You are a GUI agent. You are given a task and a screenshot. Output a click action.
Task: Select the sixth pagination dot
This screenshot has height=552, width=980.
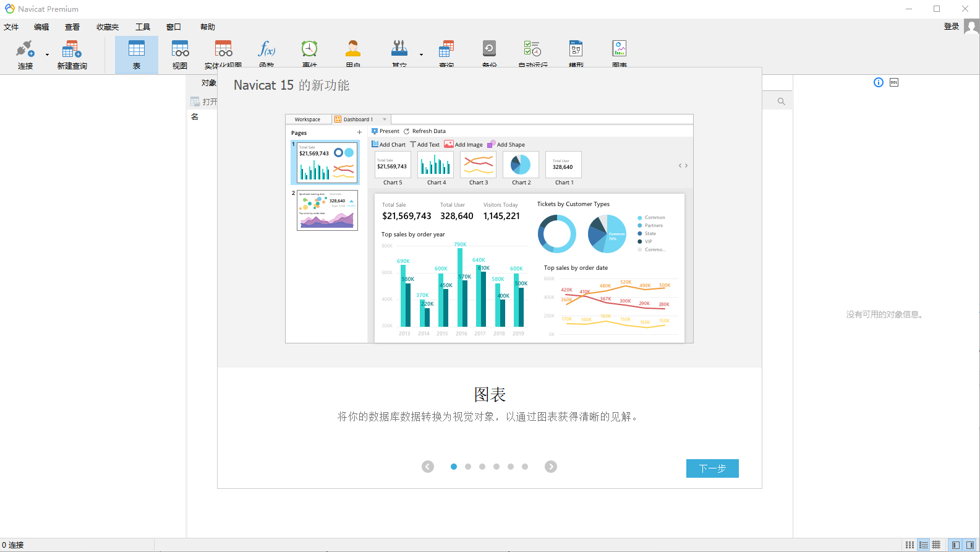pyautogui.click(x=525, y=467)
